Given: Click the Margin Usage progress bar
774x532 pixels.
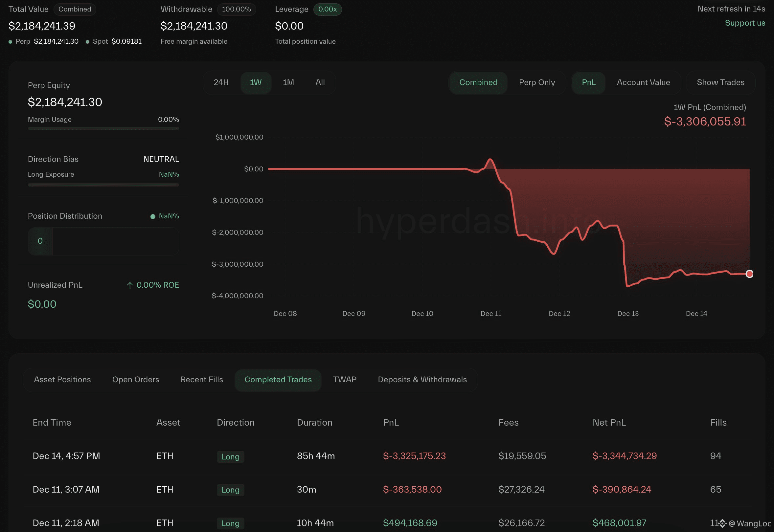Looking at the screenshot, I should [103, 128].
